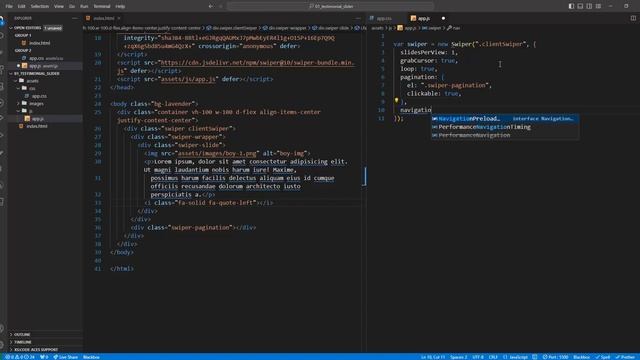Click Port: 5500 Live Server status

pos(556,357)
